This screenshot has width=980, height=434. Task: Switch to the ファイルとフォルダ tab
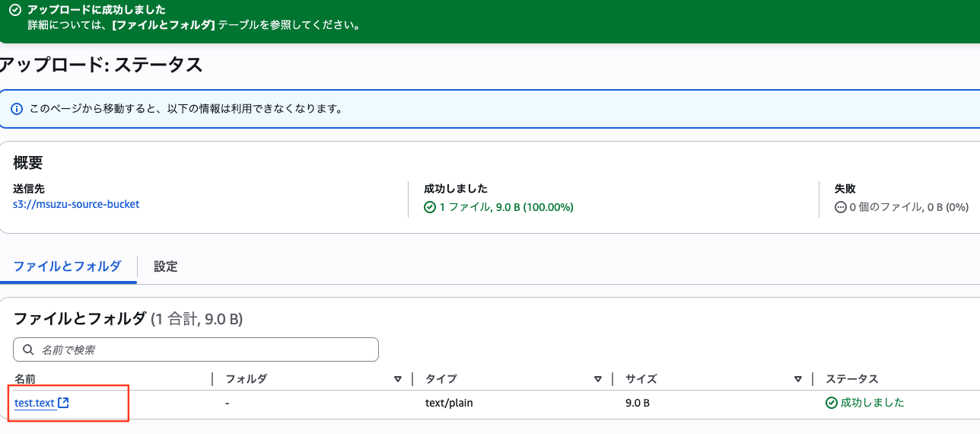tap(67, 266)
